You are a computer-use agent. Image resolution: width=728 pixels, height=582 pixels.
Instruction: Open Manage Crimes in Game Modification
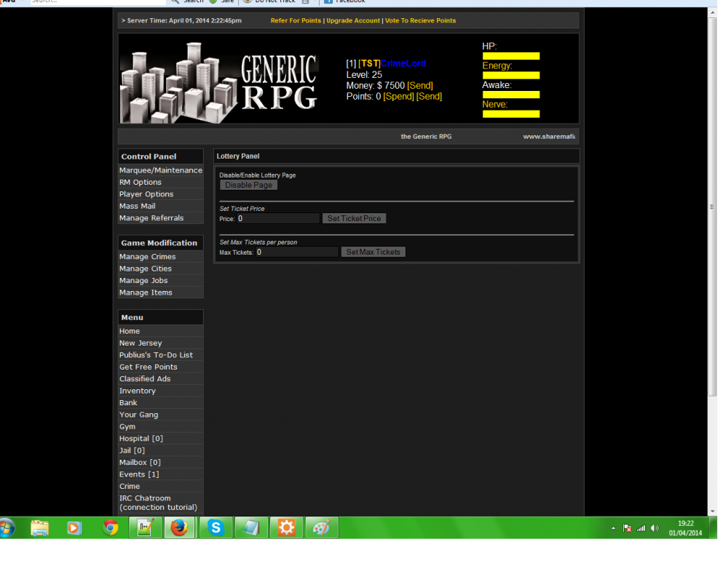coord(147,257)
